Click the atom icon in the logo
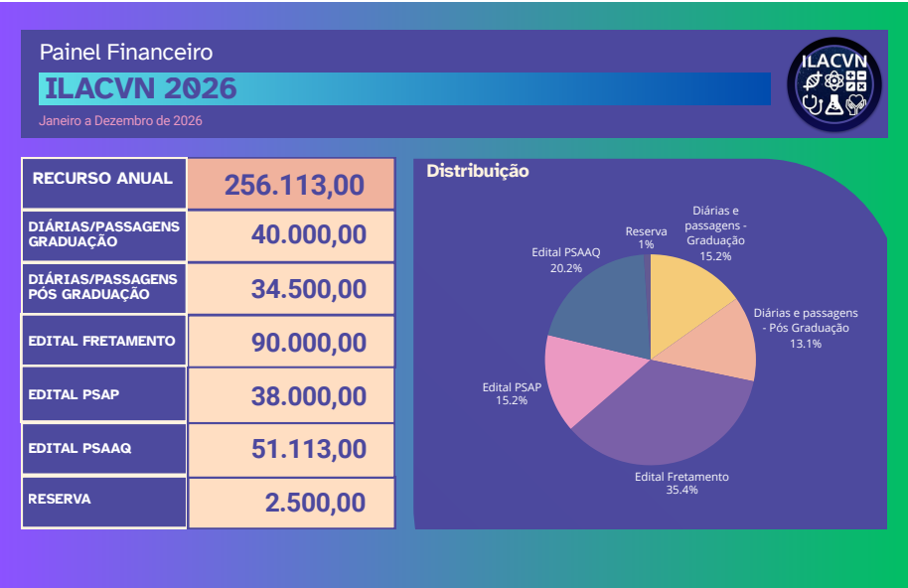This screenshot has height=588, width=908. click(x=833, y=80)
